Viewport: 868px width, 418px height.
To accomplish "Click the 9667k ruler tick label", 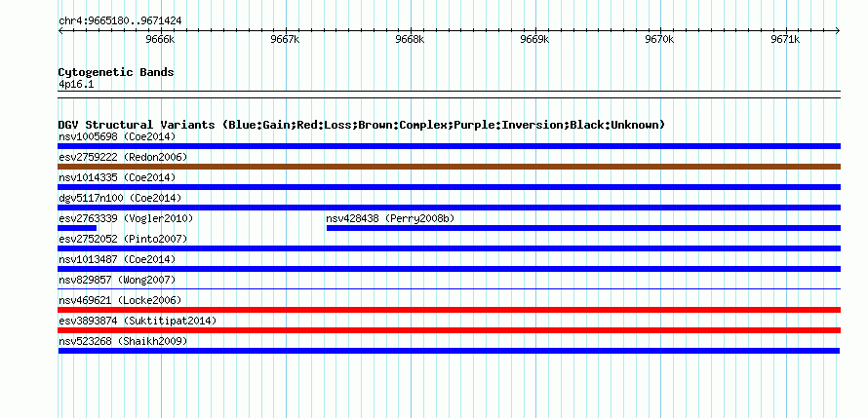I will point(286,40).
